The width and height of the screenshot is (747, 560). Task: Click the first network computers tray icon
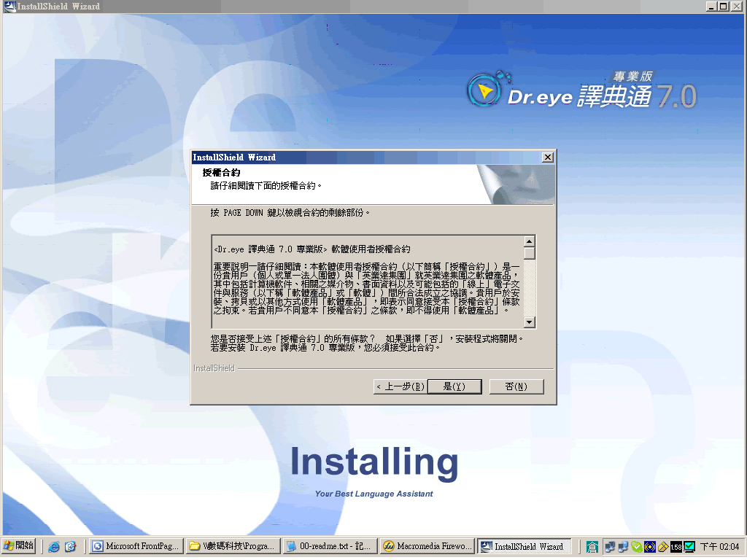[610, 547]
